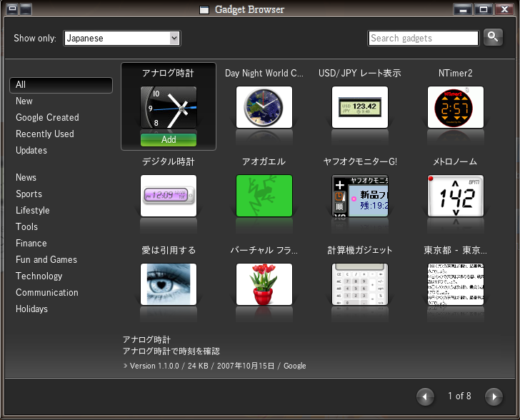Open the Lifestyle category
520x420 pixels.
33,210
